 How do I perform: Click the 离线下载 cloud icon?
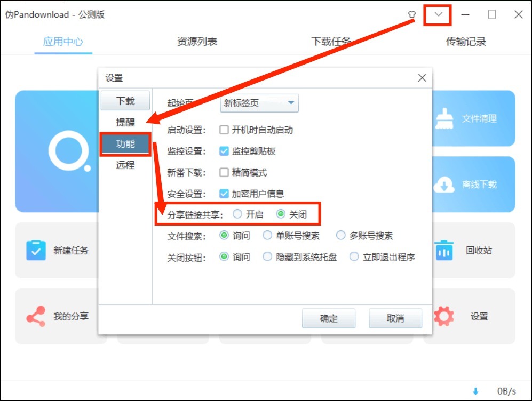444,185
